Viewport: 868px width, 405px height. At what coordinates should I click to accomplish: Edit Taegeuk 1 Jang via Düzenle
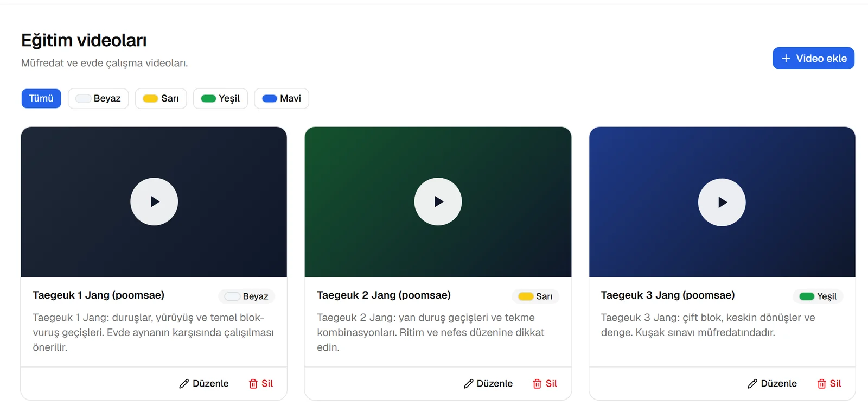pyautogui.click(x=204, y=383)
